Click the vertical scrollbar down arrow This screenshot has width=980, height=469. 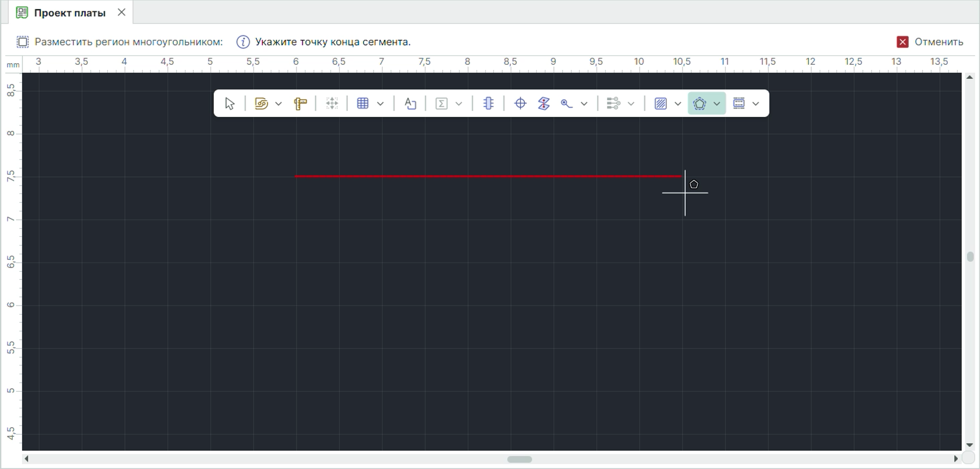pos(969,445)
